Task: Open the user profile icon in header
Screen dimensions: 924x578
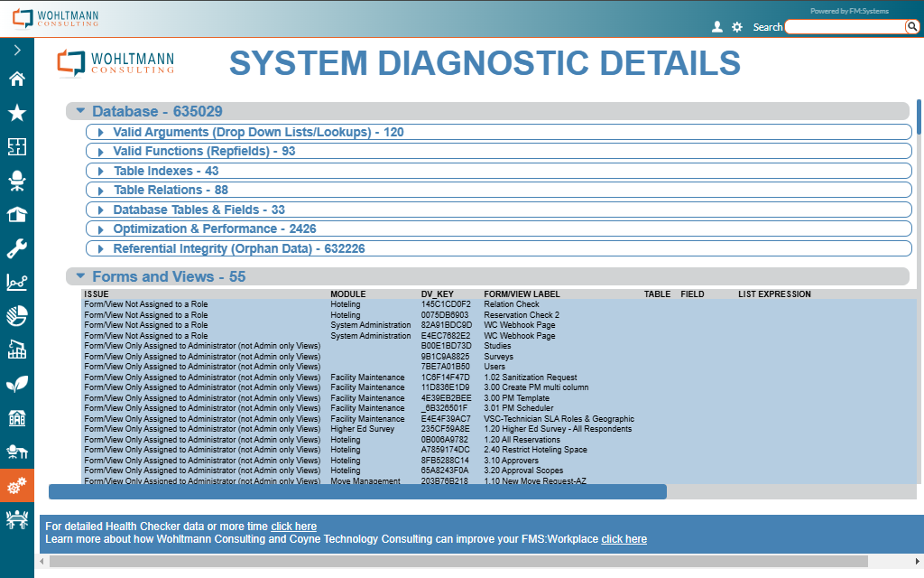Action: pyautogui.click(x=717, y=27)
